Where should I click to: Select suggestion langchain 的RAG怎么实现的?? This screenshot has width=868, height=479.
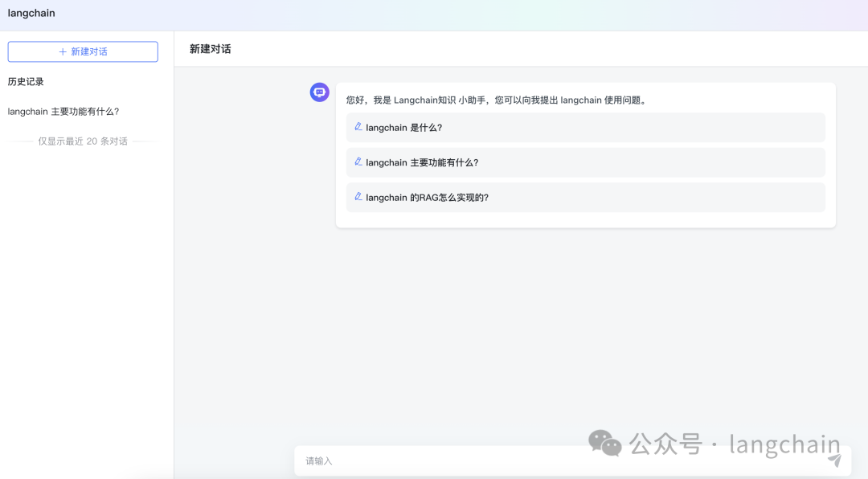585,197
